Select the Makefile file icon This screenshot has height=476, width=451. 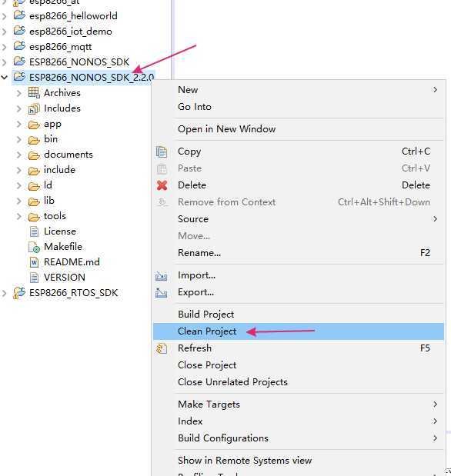coord(34,247)
